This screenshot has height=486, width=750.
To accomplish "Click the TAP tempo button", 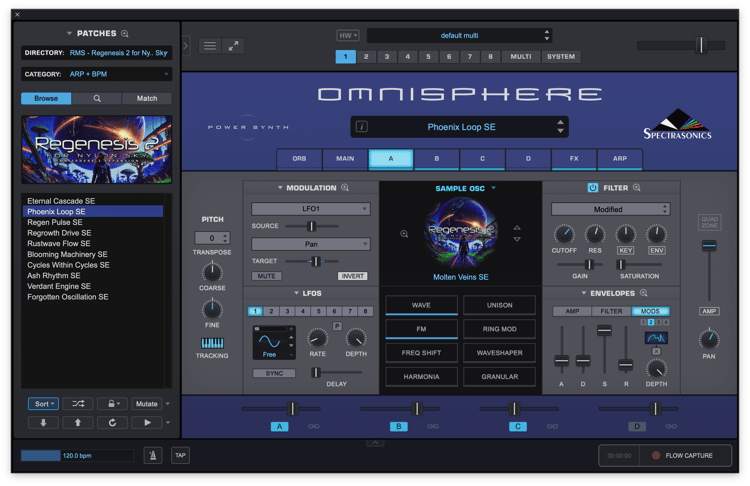I will 180,455.
